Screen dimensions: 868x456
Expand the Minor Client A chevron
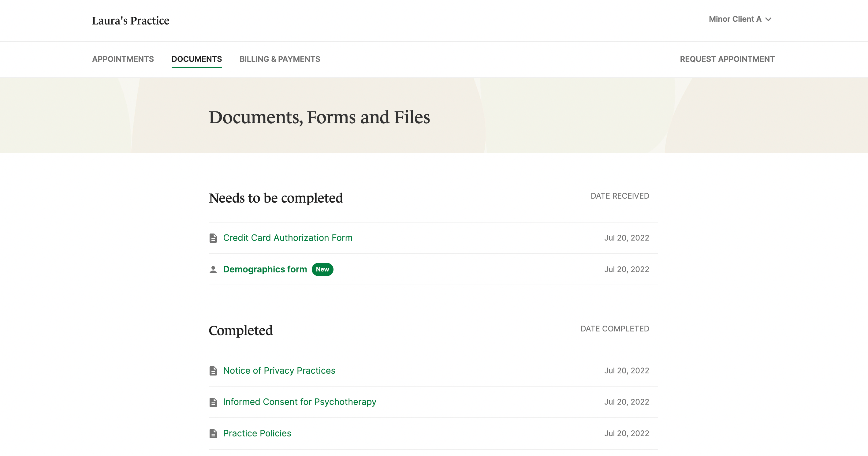768,20
